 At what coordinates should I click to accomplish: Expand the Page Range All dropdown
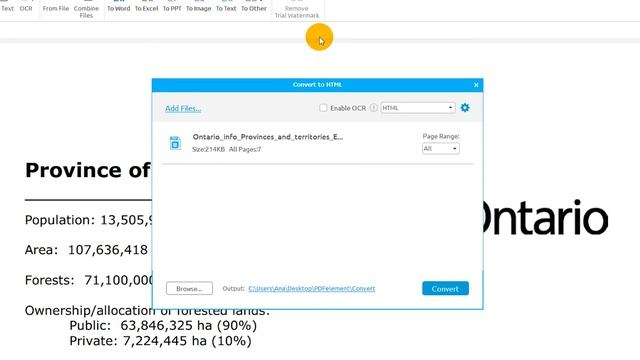[440, 149]
